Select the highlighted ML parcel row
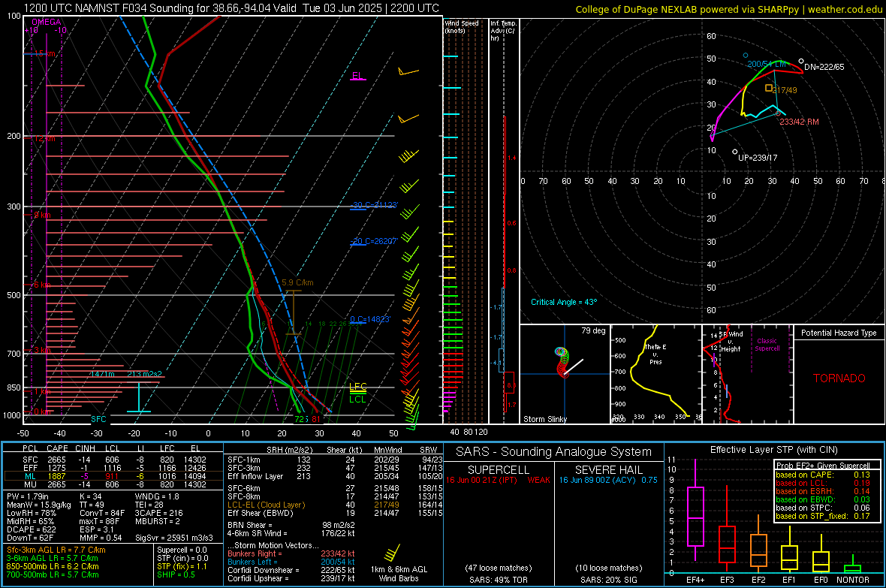This screenshot has height=588, width=886. [x=113, y=476]
